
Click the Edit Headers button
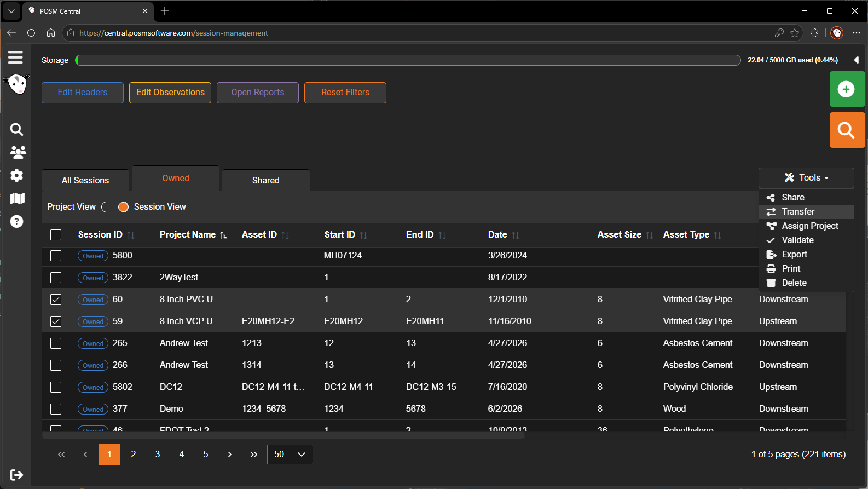click(x=83, y=93)
